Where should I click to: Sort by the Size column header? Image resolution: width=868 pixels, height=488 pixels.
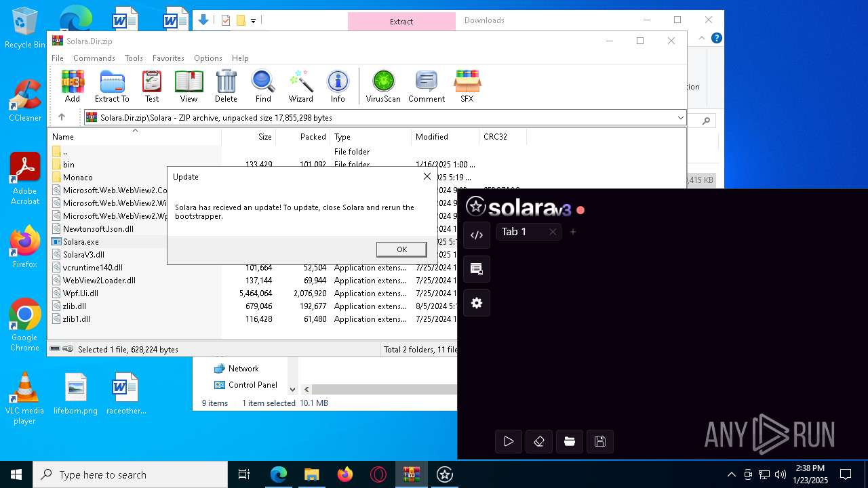(249, 137)
